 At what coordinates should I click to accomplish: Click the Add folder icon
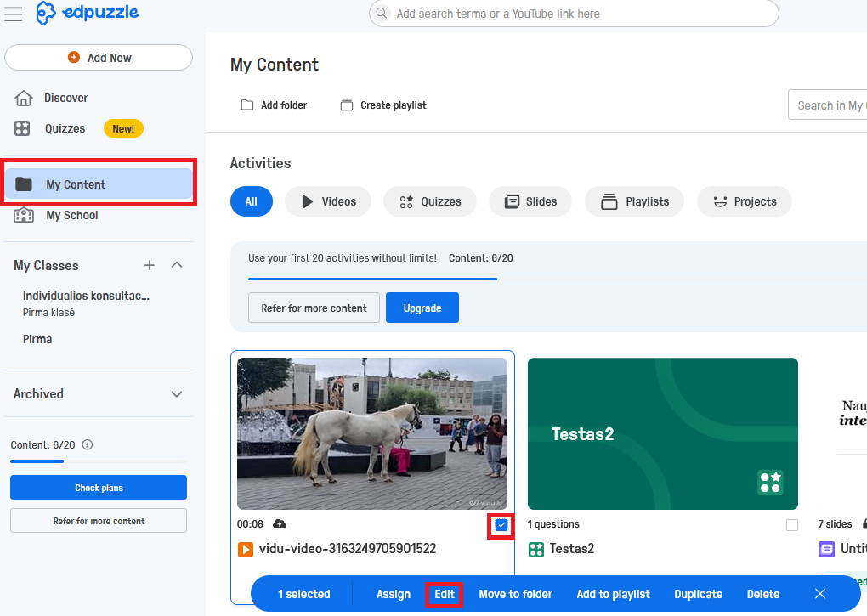pyautogui.click(x=247, y=105)
